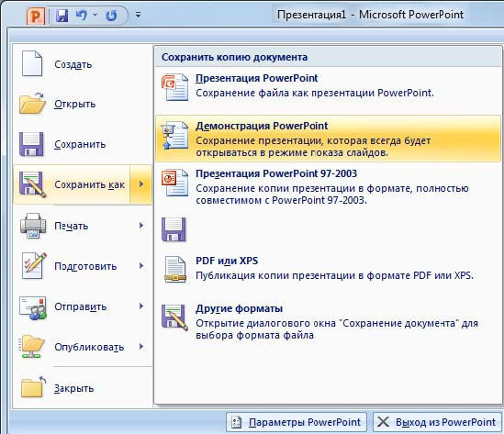
Task: Click the PDF или XPS document icon
Action: click(x=175, y=269)
